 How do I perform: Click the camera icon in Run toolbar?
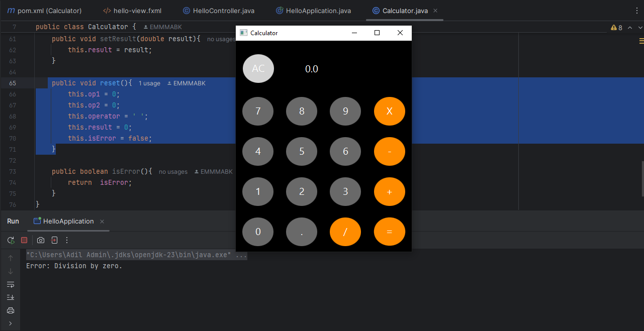click(41, 240)
